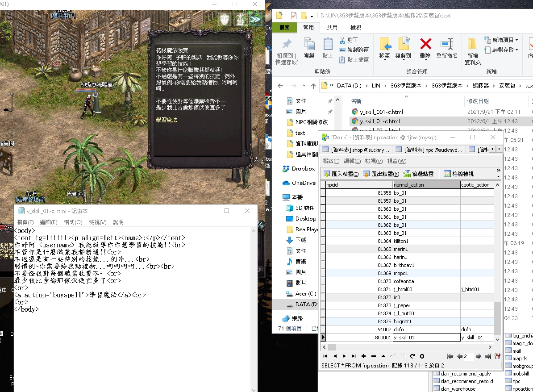Click the stop loading circle-slash button

pos(422,356)
